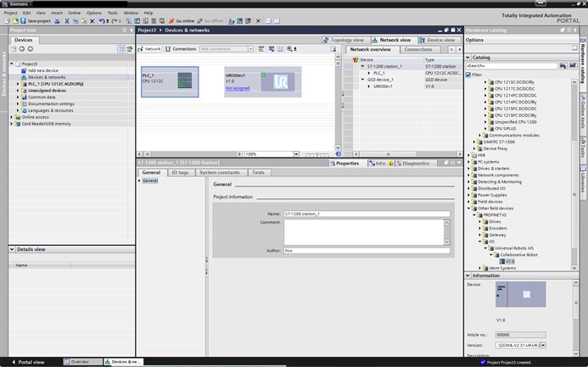Click the Cut scissors icon
Screen dimensions: 588x367
tap(67, 21)
